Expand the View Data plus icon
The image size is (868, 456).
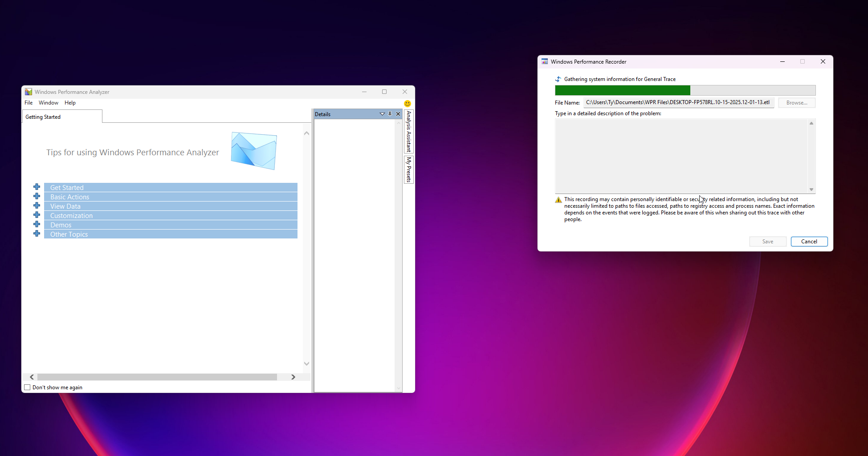(x=37, y=206)
